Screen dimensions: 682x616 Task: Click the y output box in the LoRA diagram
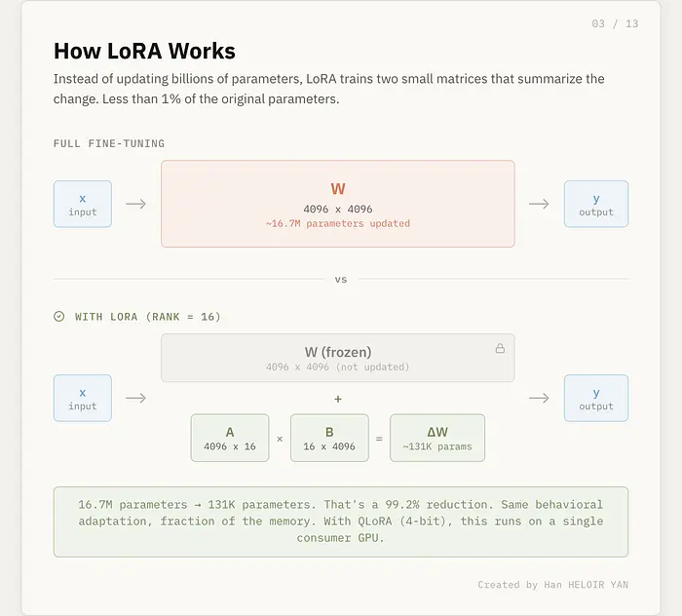[x=596, y=398]
